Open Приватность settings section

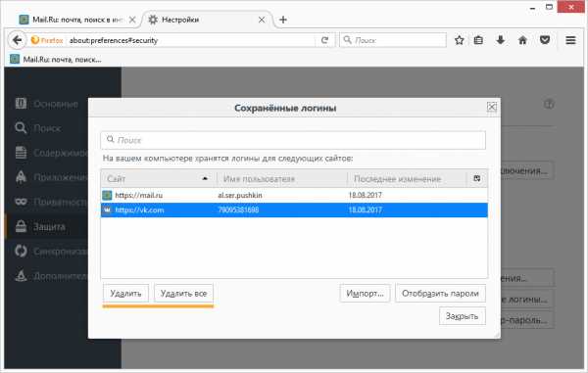(51, 202)
